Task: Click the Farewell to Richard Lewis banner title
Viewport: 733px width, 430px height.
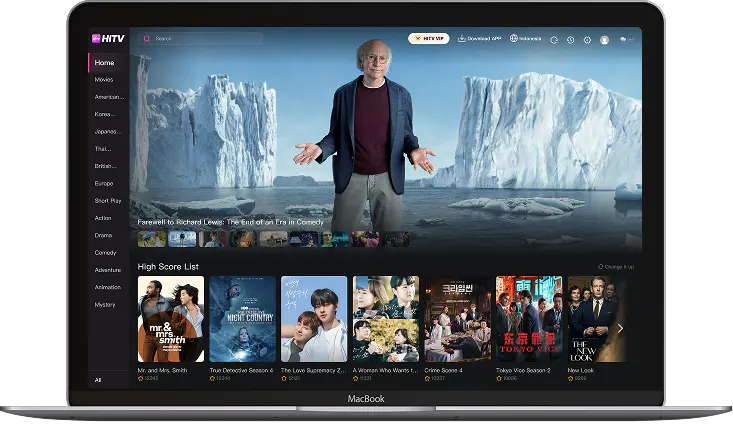Action: point(230,222)
